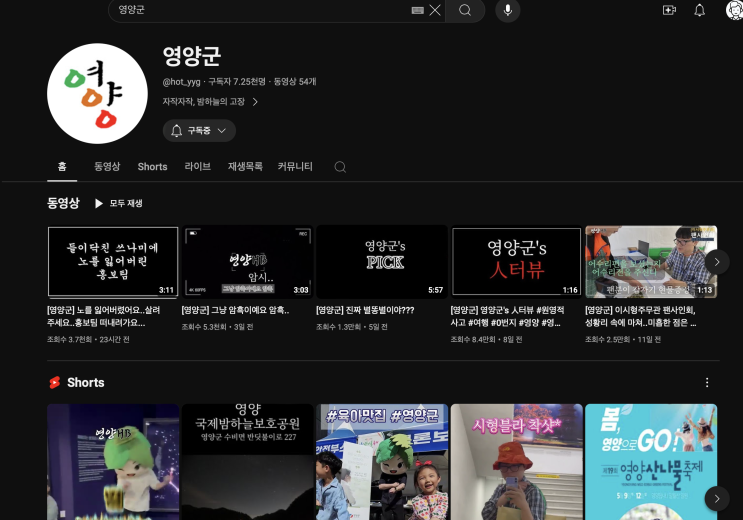Viewport: 743px width, 520px height.
Task: Open the 재생목록 tab
Action: [245, 167]
